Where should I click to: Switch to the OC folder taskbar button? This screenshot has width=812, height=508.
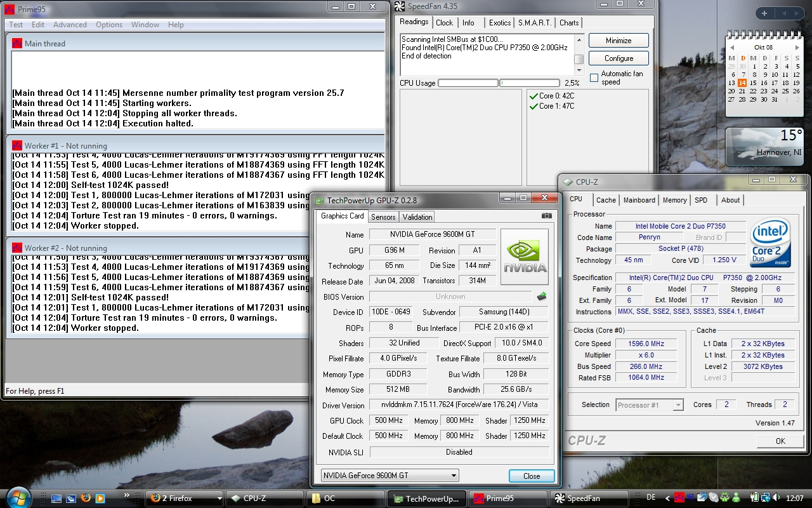tap(346, 498)
